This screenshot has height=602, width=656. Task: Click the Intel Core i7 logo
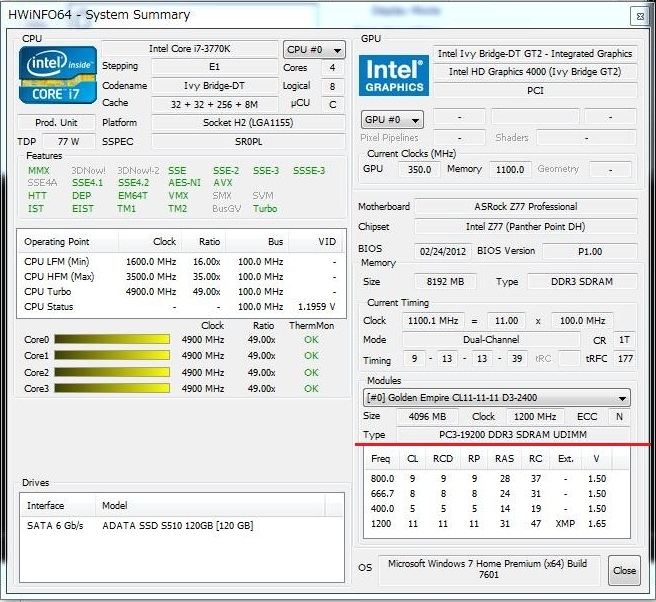click(x=59, y=76)
